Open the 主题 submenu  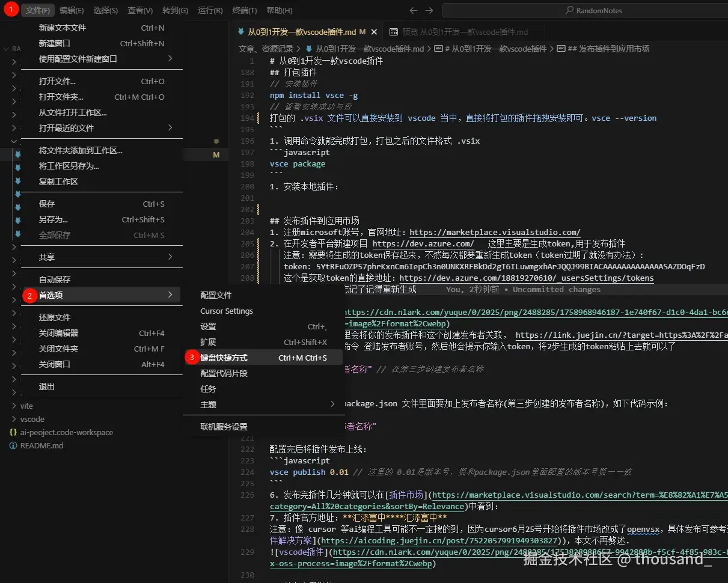click(x=208, y=404)
